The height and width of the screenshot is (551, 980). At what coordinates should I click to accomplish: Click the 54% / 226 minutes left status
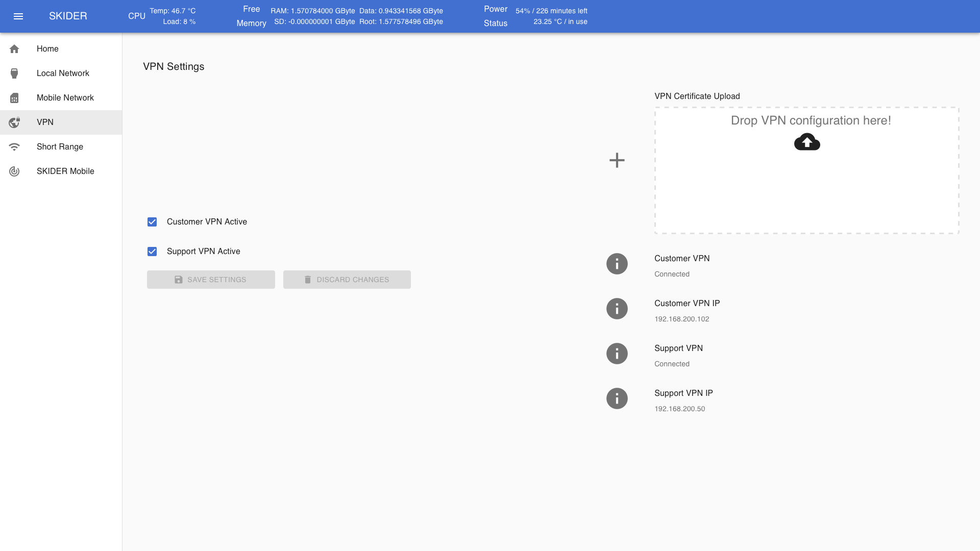(551, 11)
